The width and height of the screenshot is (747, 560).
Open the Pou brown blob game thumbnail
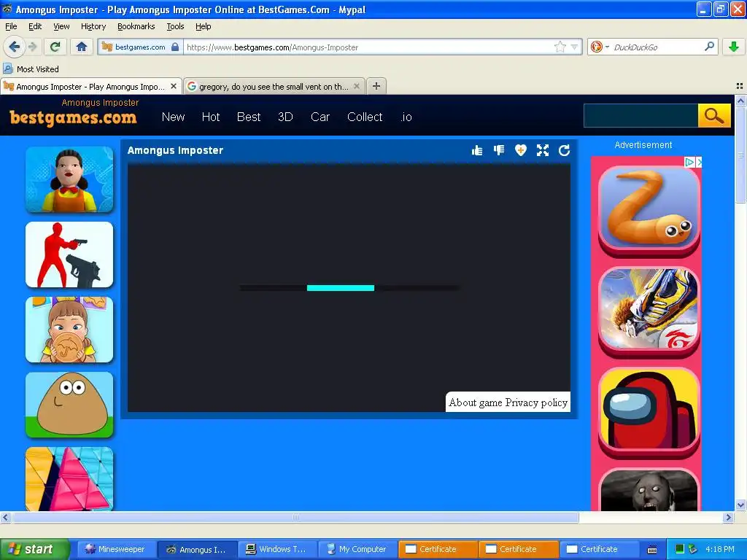tap(69, 405)
